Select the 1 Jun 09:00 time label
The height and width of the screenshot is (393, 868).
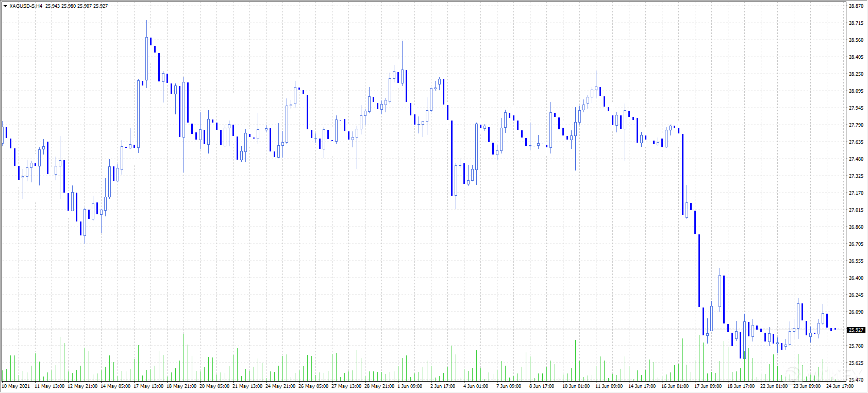click(x=410, y=386)
